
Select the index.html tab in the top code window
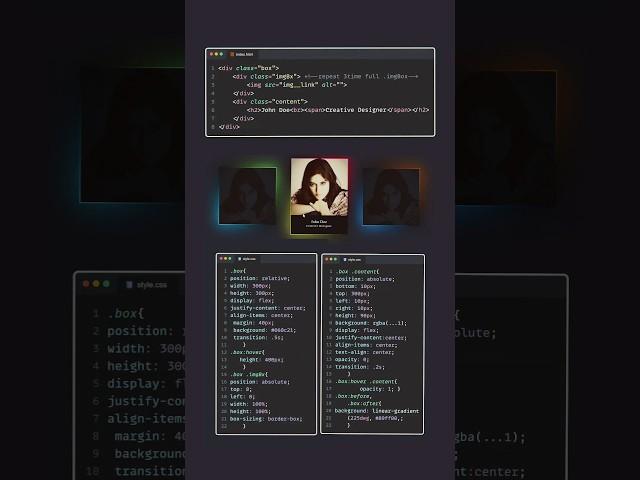point(242,54)
